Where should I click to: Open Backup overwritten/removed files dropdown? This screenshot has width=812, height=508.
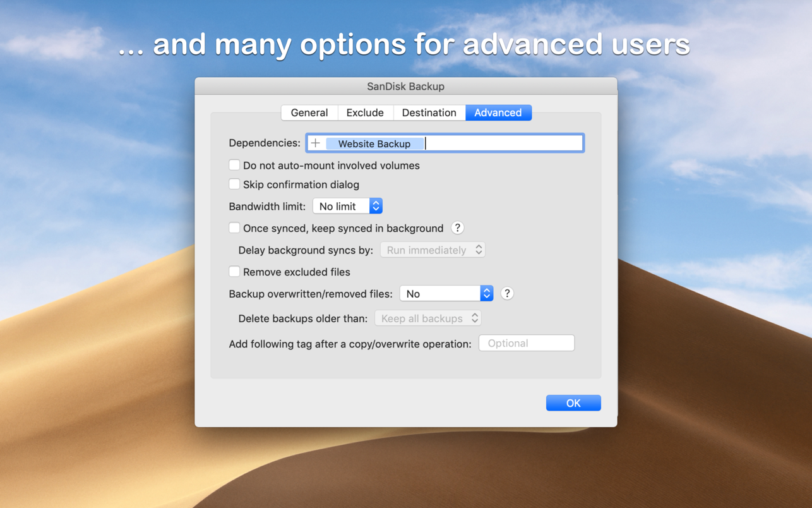(446, 293)
